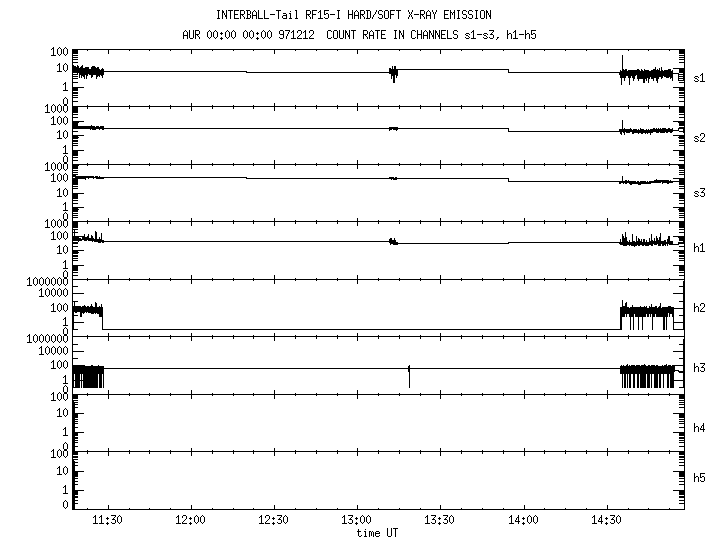Click the h2 channel label
Image resolution: width=720 pixels, height=550 pixels.
pos(699,307)
